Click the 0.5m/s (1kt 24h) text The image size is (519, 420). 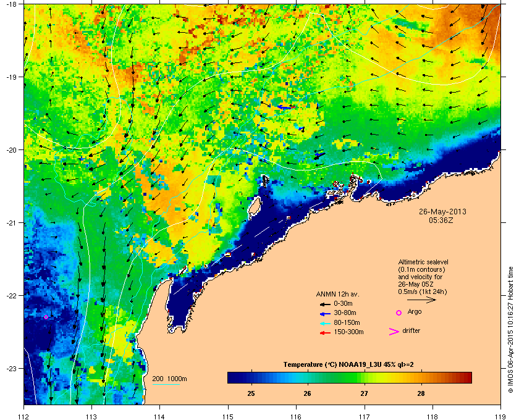click(x=423, y=292)
